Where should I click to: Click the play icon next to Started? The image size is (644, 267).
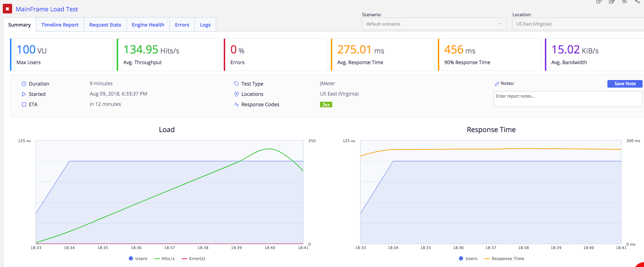point(24,94)
